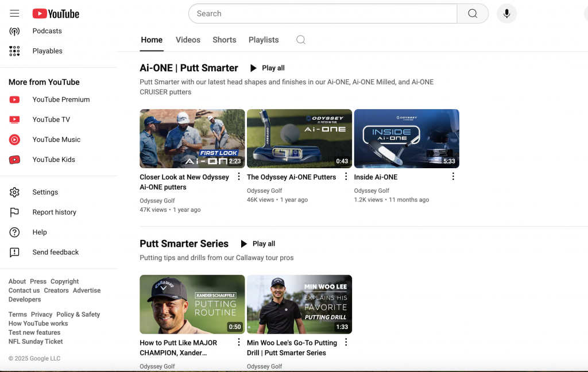Open How YouTube works footer link
Screen dimensions: 588x372
pyautogui.click(x=38, y=324)
